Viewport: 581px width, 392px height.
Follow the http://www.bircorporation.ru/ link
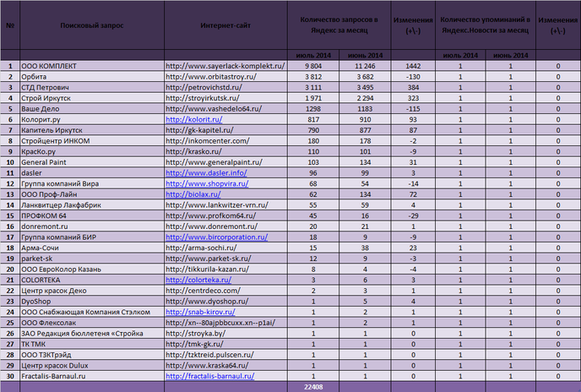[x=216, y=237]
